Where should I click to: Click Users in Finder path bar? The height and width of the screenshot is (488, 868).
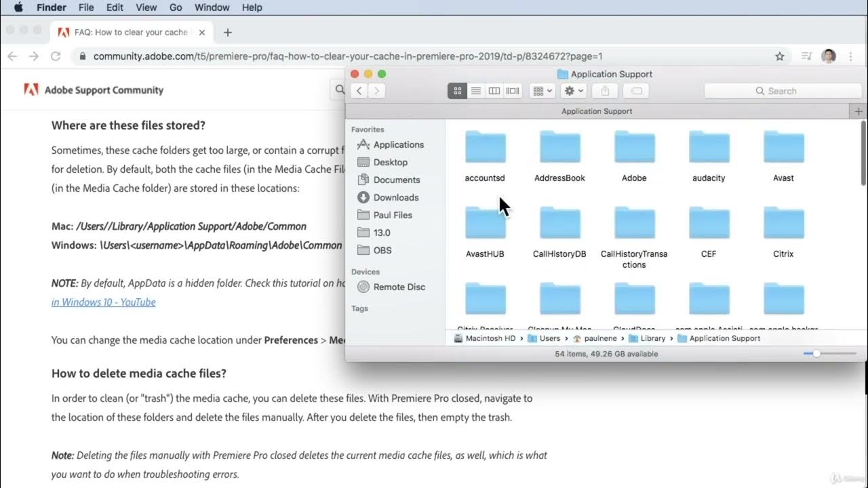click(x=544, y=338)
